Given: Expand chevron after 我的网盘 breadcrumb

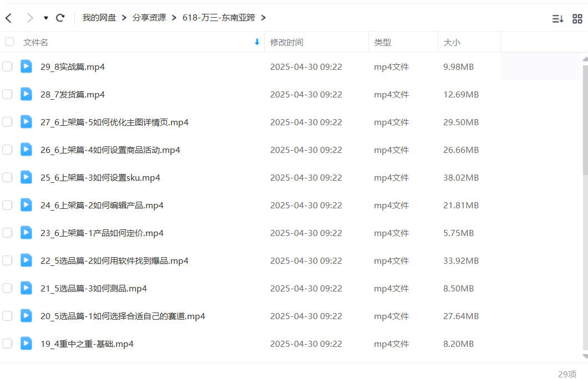Looking at the screenshot, I should pyautogui.click(x=124, y=18).
